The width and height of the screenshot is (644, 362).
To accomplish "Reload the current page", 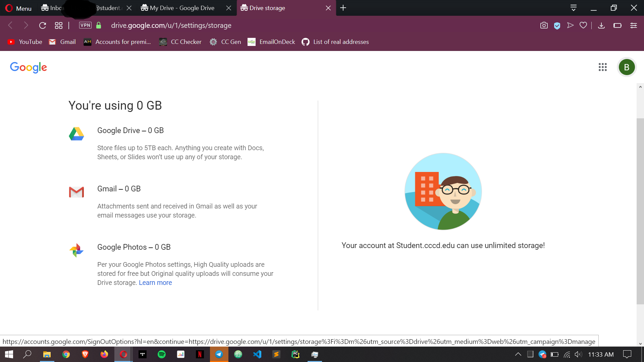I will (x=42, y=25).
